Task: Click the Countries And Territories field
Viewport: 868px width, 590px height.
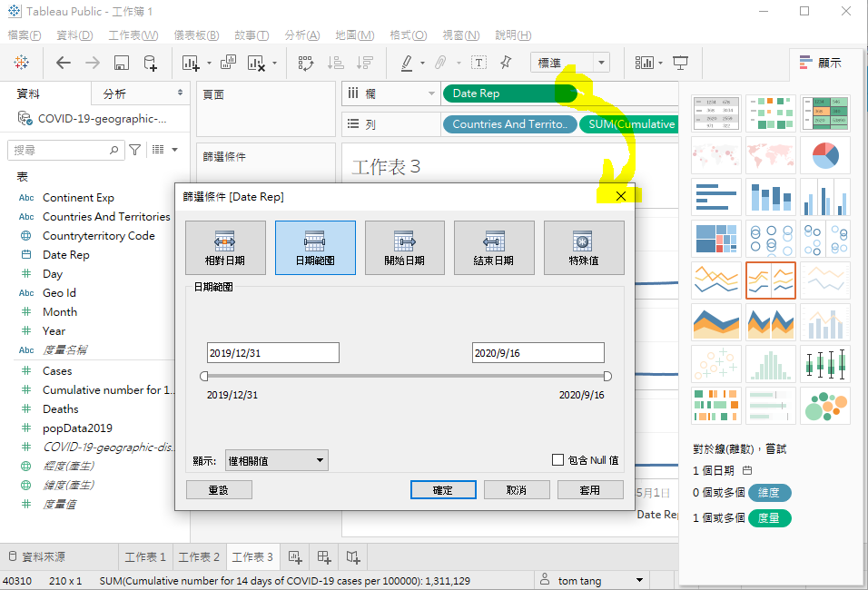Action: coord(106,216)
